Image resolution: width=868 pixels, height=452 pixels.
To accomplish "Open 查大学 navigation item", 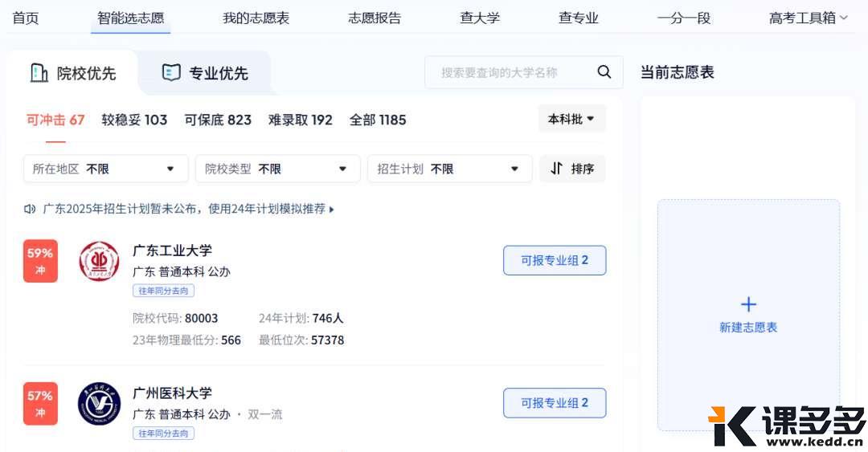I will point(480,18).
